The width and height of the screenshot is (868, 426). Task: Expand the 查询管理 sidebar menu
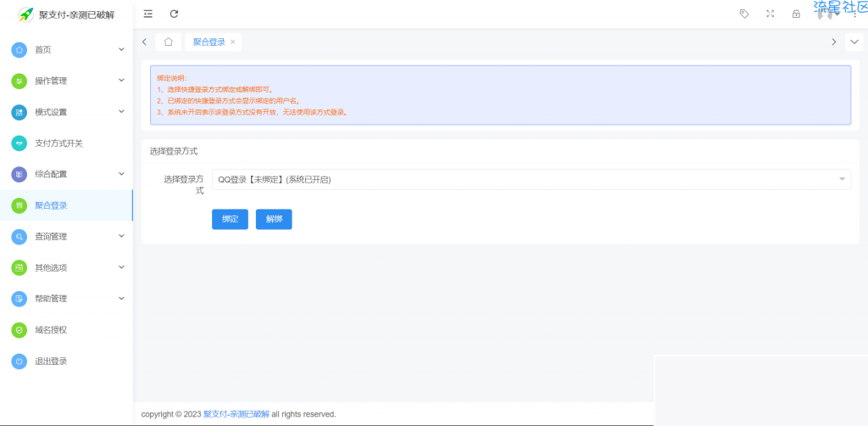(x=66, y=237)
